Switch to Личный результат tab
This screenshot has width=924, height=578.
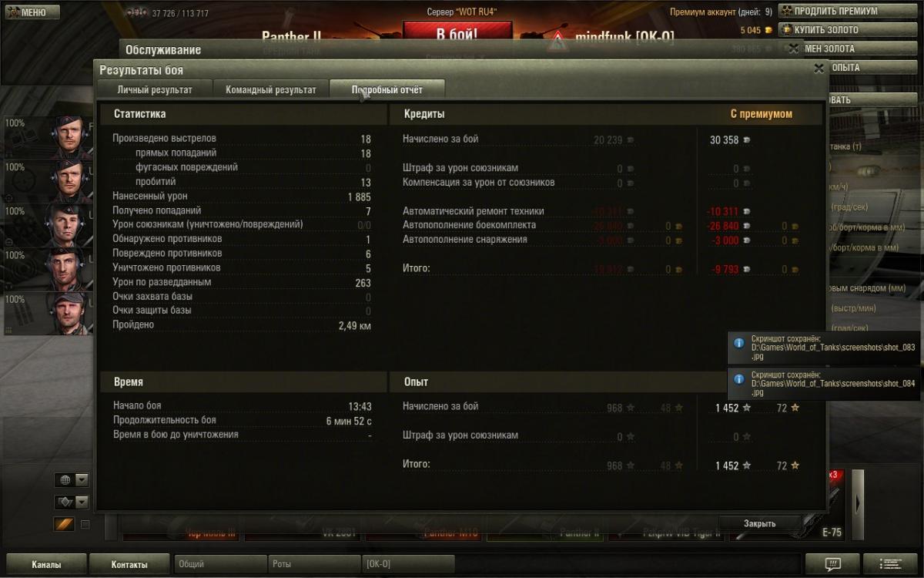click(155, 89)
